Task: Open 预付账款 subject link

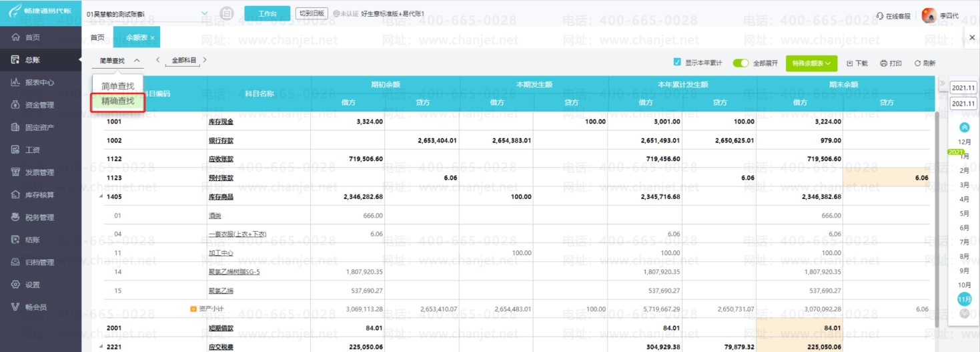Action: [221, 178]
